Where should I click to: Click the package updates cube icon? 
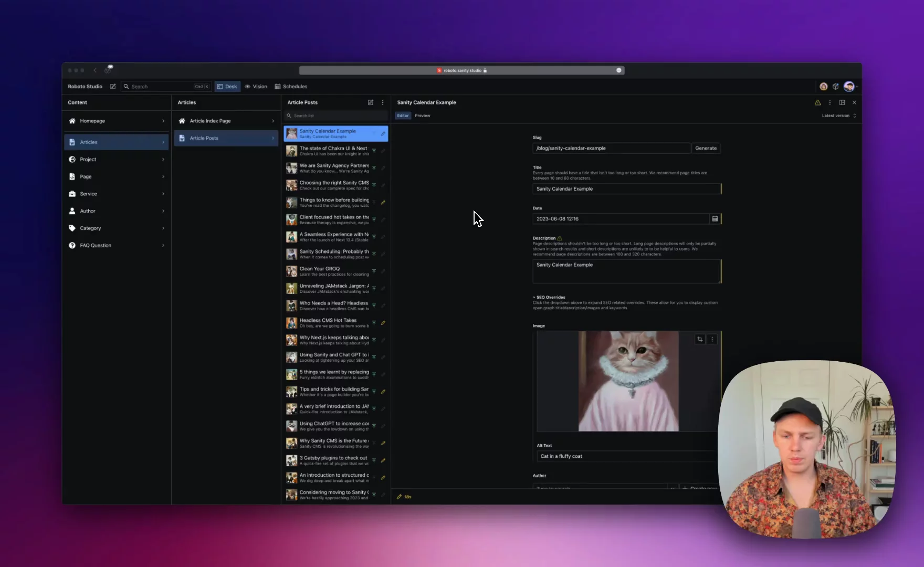tap(836, 87)
